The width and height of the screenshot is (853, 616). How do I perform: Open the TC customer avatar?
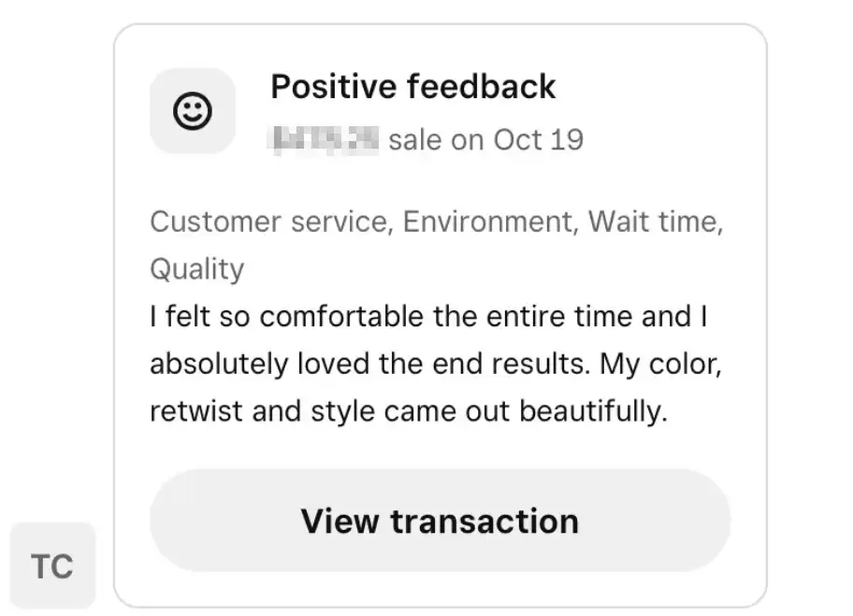(x=51, y=566)
